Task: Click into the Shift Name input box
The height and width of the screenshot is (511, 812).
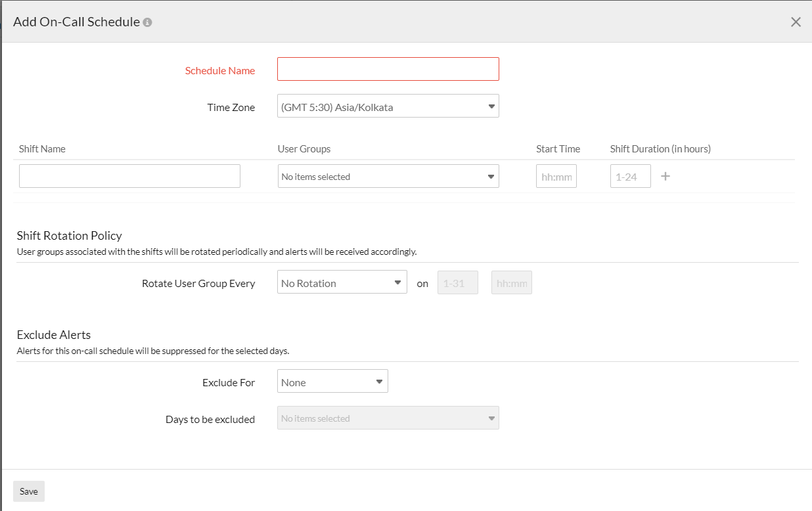Action: [129, 176]
